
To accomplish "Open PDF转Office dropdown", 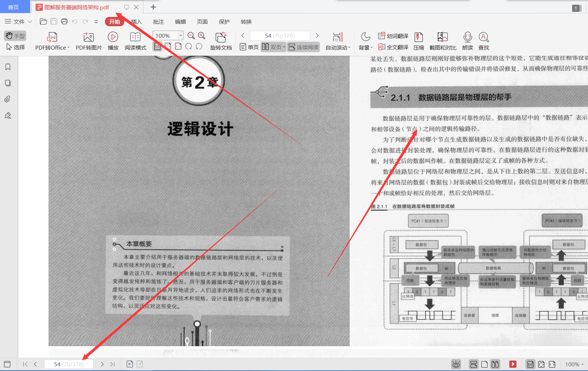I will pyautogui.click(x=52, y=47).
